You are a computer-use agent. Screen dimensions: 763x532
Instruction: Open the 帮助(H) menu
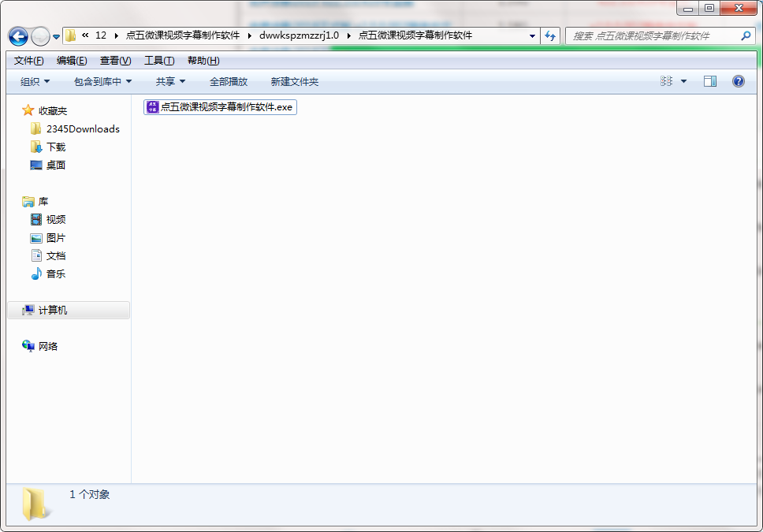[203, 61]
